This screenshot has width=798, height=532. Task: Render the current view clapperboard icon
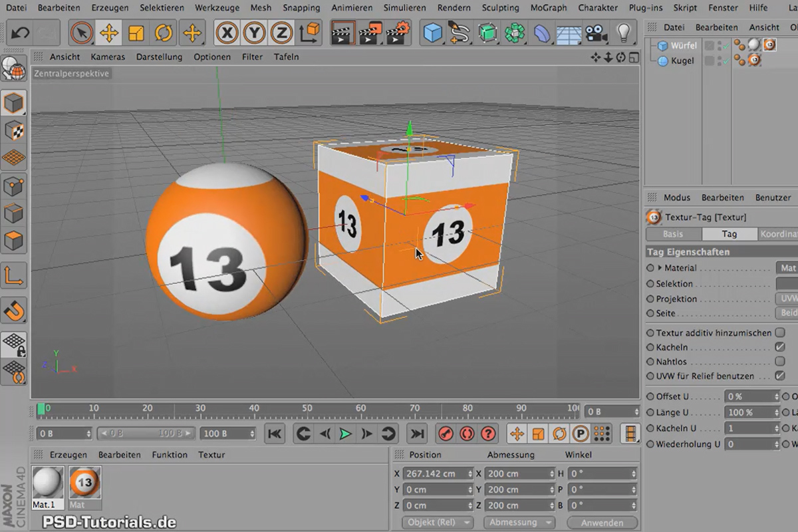coord(344,33)
